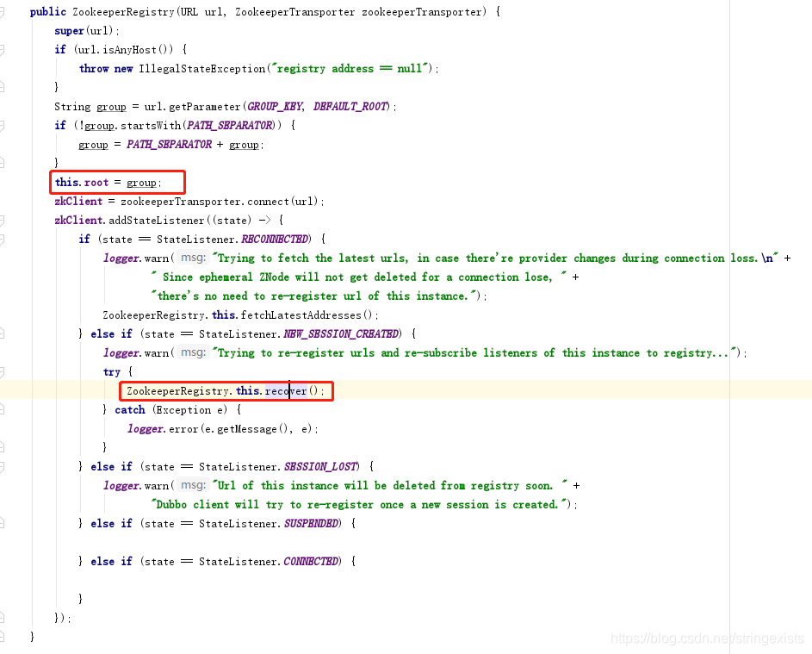This screenshot has height=654, width=812.
Task: Click the 'throw' keyword
Action: (x=94, y=69)
